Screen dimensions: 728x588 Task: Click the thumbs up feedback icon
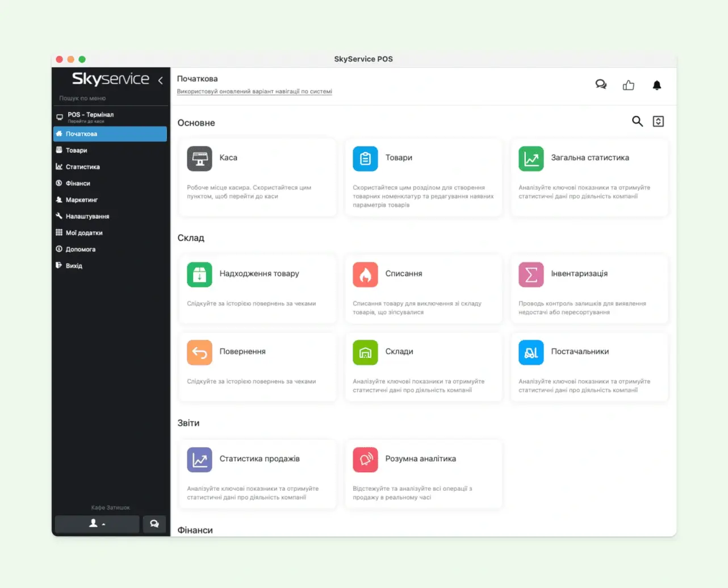[x=628, y=85]
